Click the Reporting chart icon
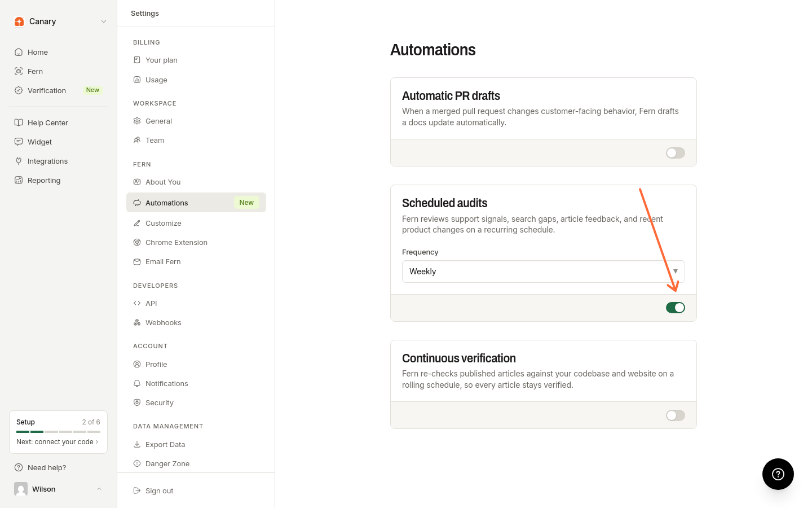812x508 pixels. pyautogui.click(x=19, y=180)
